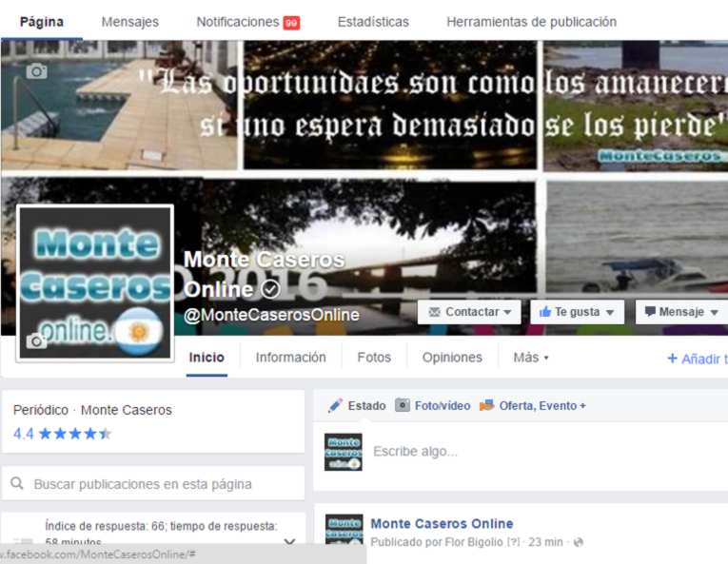Click the @MonteCaserosOnline username
728x564 pixels.
point(271,315)
